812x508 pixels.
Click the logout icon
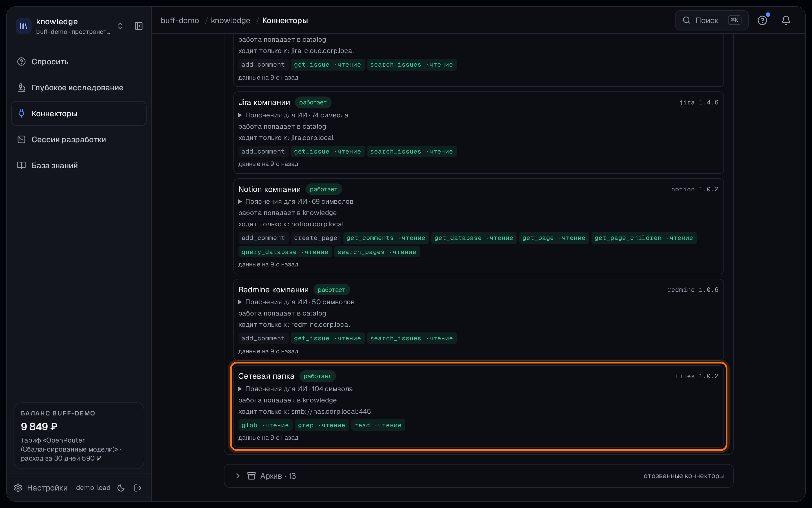pos(138,488)
